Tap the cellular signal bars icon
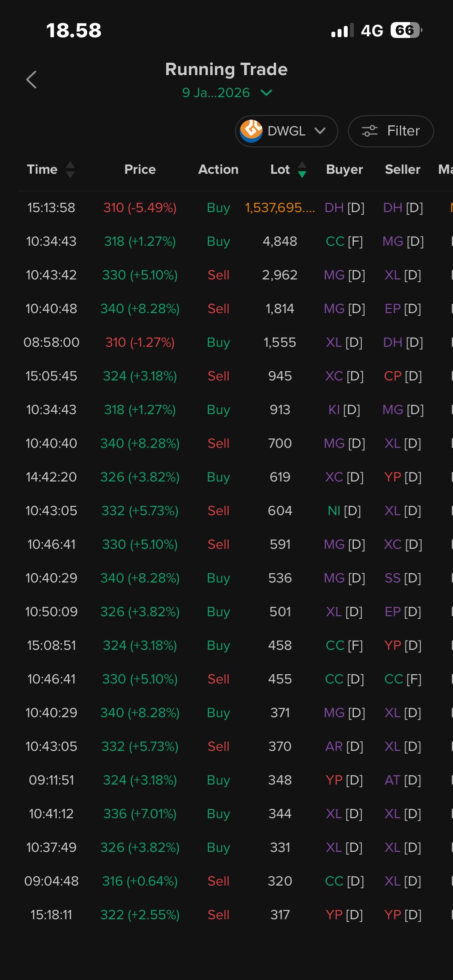This screenshot has height=980, width=453. click(342, 30)
